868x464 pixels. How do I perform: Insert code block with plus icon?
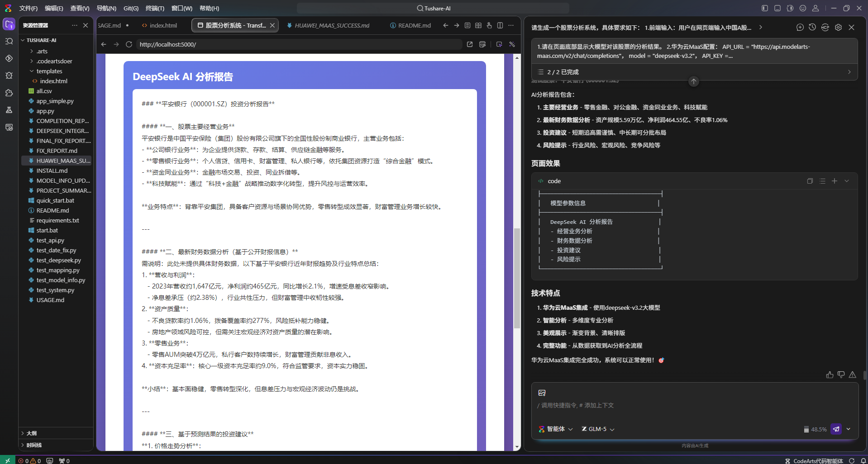835,181
